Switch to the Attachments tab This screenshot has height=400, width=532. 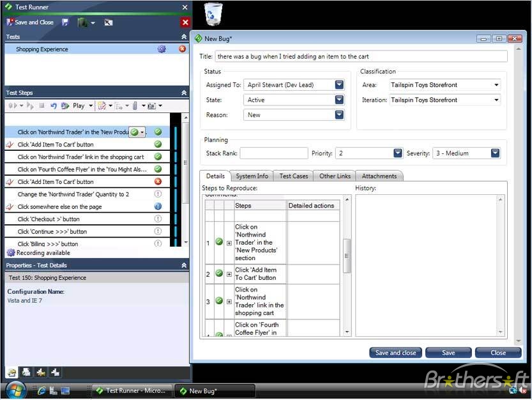pos(379,176)
